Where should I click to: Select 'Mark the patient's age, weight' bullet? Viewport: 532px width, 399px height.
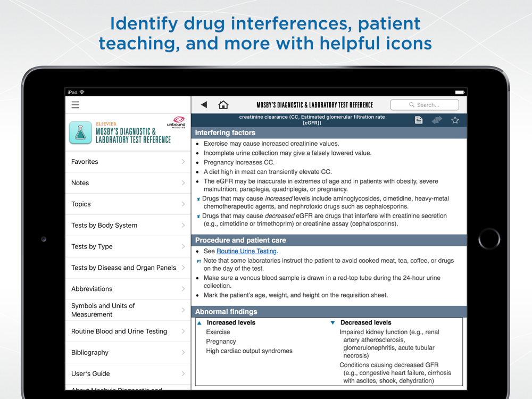pos(295,295)
